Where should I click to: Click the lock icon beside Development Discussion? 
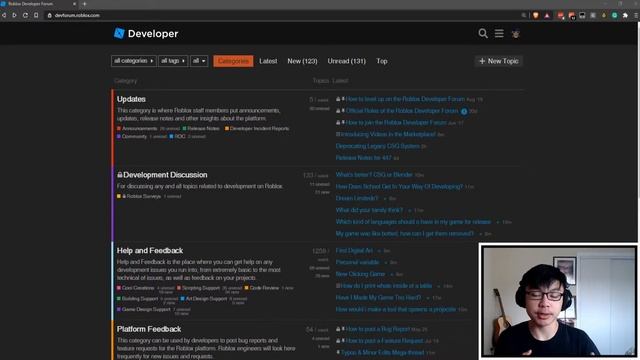click(120, 175)
